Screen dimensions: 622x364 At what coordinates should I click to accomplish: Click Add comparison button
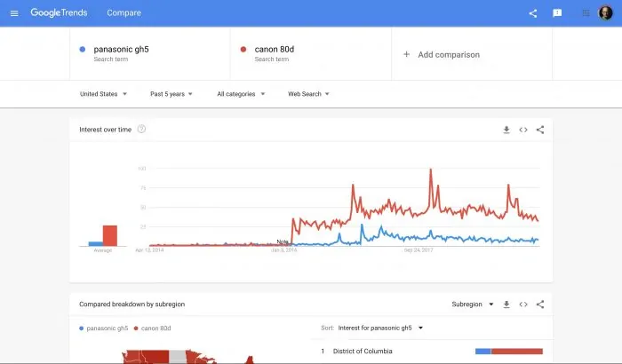(442, 55)
